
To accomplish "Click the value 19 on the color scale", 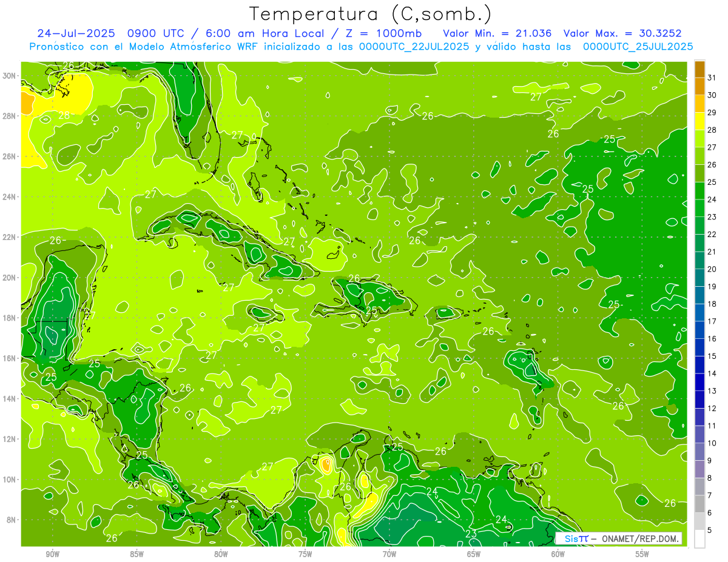I will (712, 287).
